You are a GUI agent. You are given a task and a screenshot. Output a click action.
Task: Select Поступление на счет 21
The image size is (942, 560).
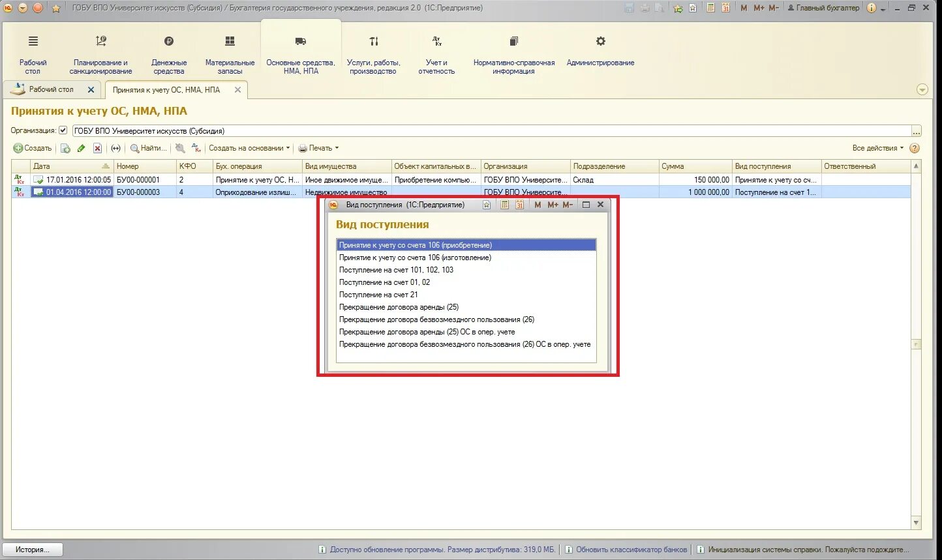point(466,295)
